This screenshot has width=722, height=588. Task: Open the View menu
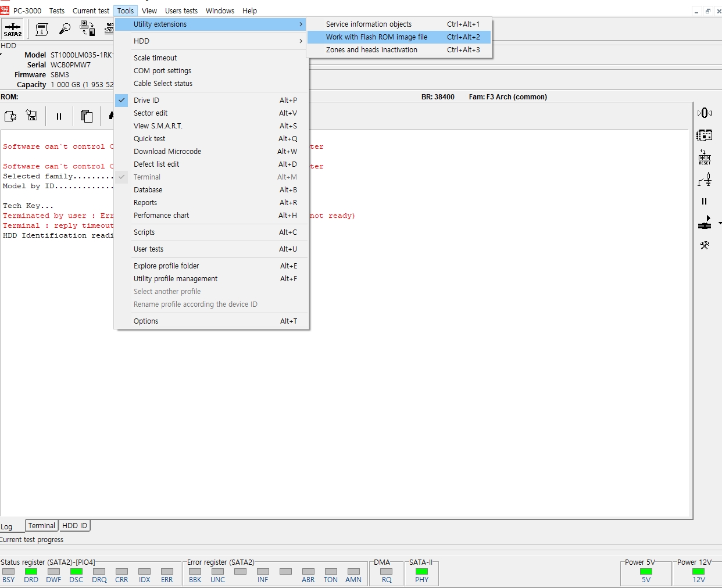[149, 11]
